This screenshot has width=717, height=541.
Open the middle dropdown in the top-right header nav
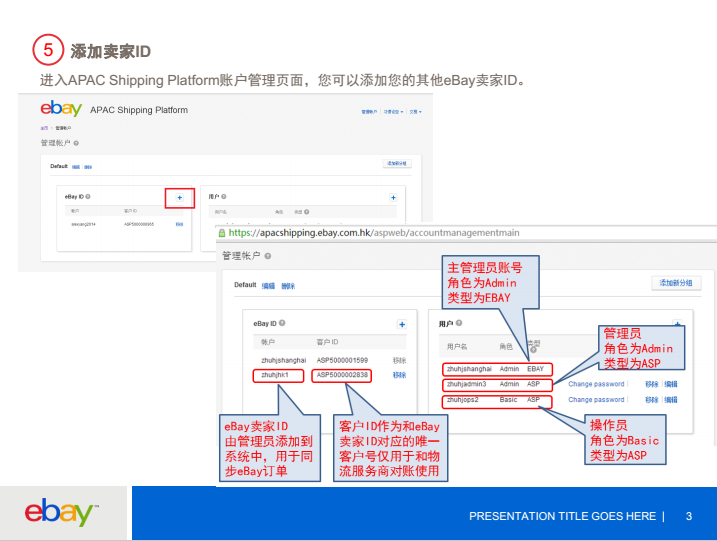coord(392,112)
